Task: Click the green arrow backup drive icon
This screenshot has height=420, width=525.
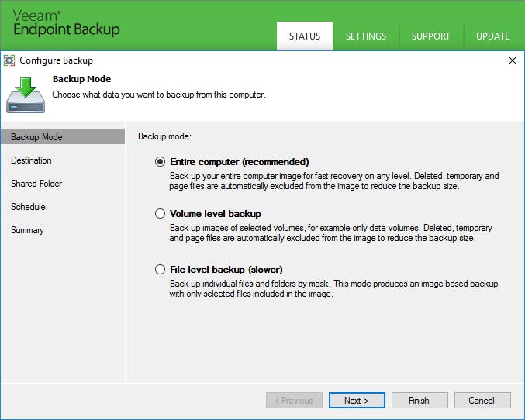Action: tap(25, 94)
